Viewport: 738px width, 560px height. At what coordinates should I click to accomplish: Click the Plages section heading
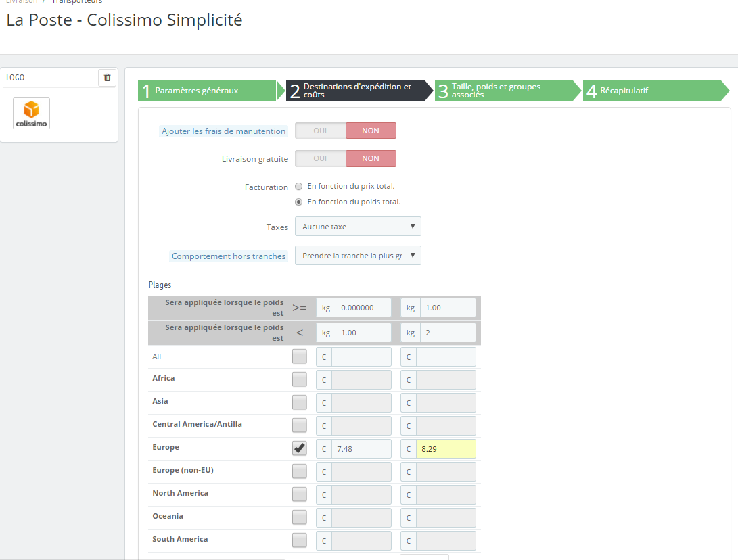coord(160,285)
